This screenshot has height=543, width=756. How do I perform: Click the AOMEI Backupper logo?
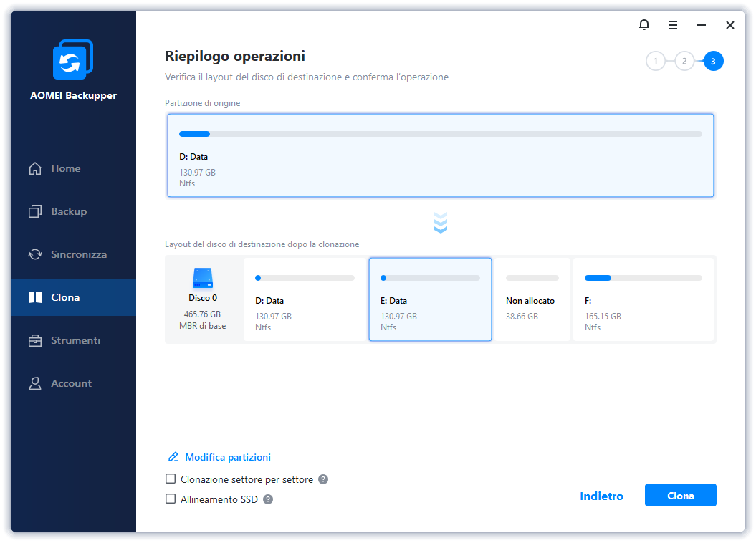tap(73, 59)
